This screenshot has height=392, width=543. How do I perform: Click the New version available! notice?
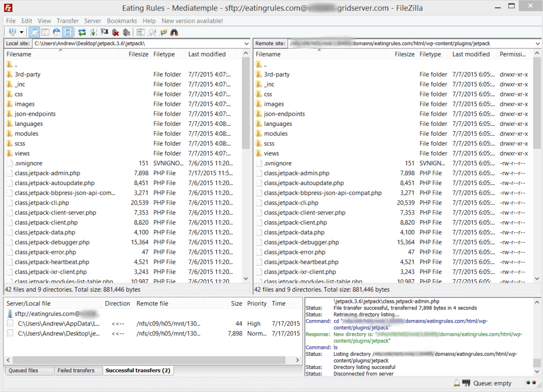pyautogui.click(x=192, y=21)
